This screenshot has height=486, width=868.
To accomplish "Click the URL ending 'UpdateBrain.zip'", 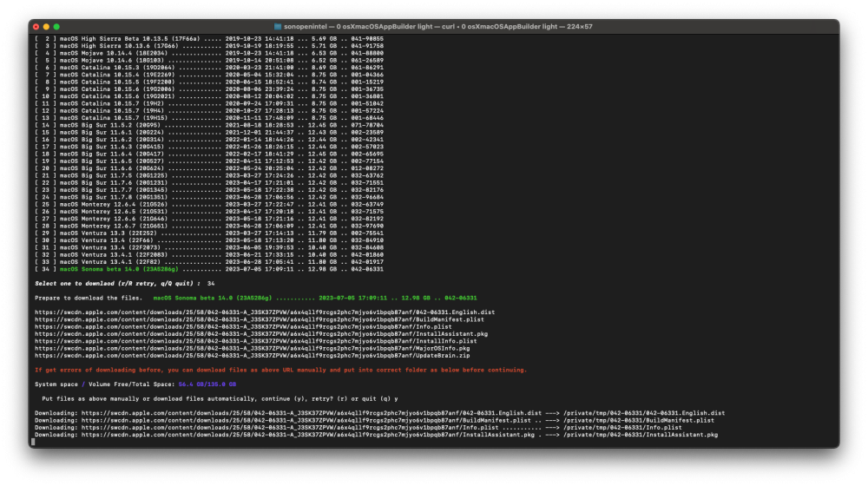I will point(252,355).
